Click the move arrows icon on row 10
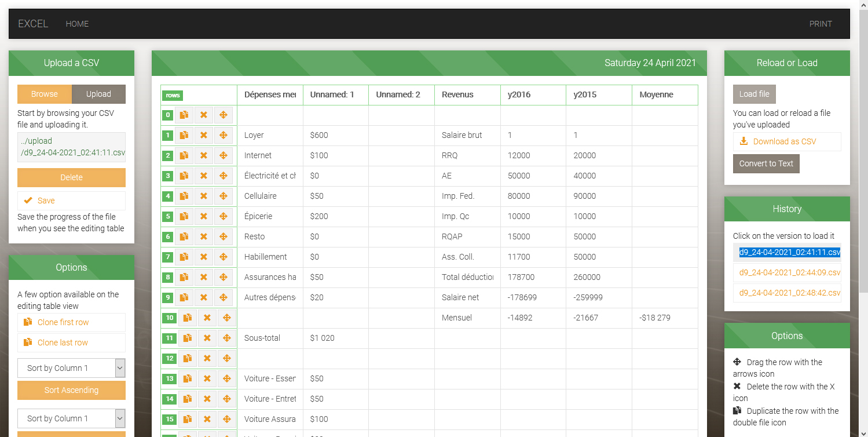The image size is (868, 437). [227, 318]
